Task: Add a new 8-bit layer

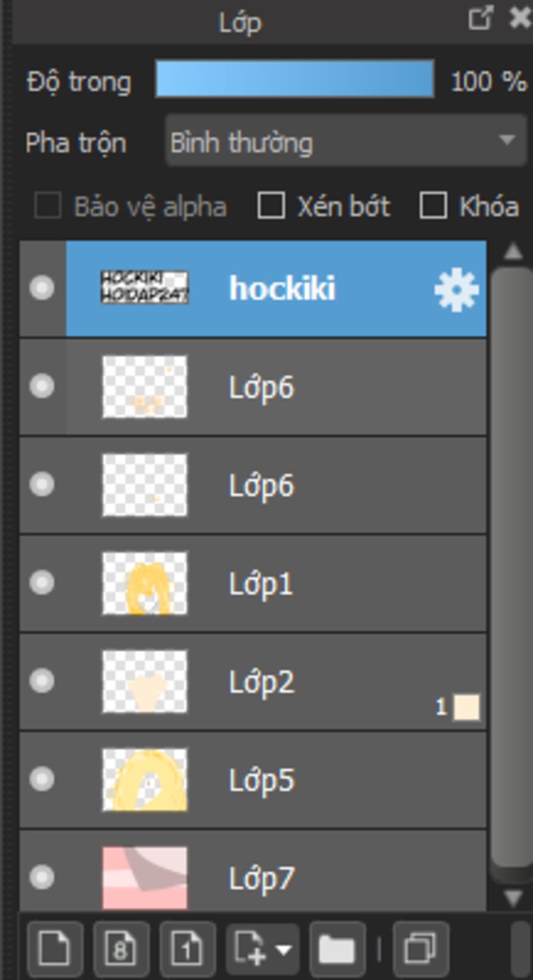Action: (x=121, y=949)
